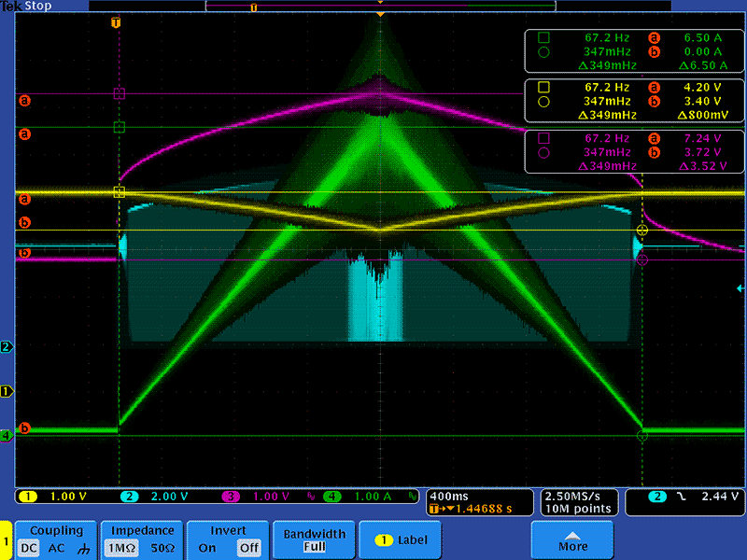Select the channel 2 ground reference marker
The width and height of the screenshot is (747, 560).
tap(7, 346)
